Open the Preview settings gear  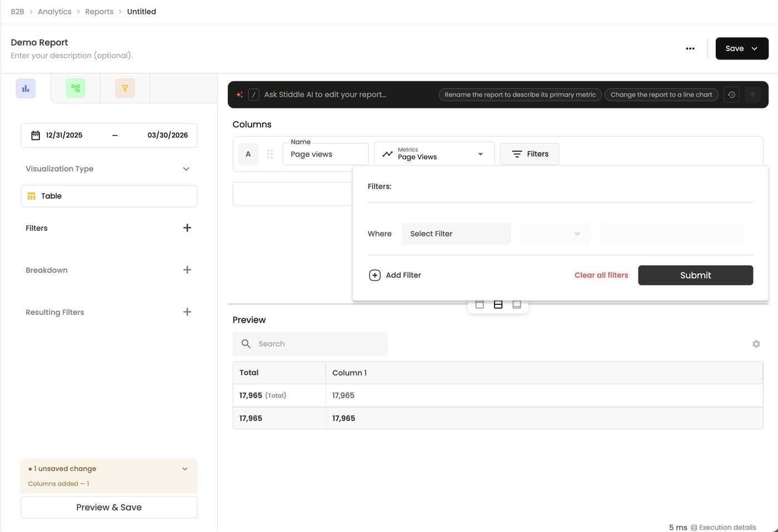click(x=756, y=344)
